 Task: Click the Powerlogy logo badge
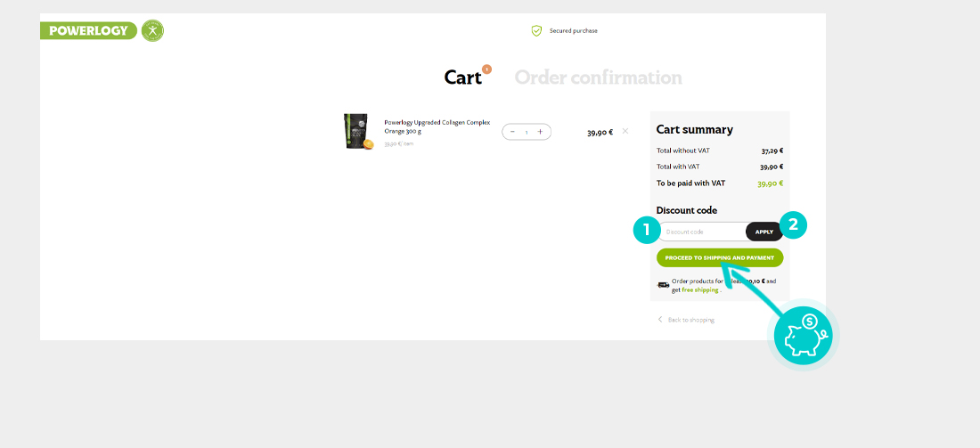(88, 30)
